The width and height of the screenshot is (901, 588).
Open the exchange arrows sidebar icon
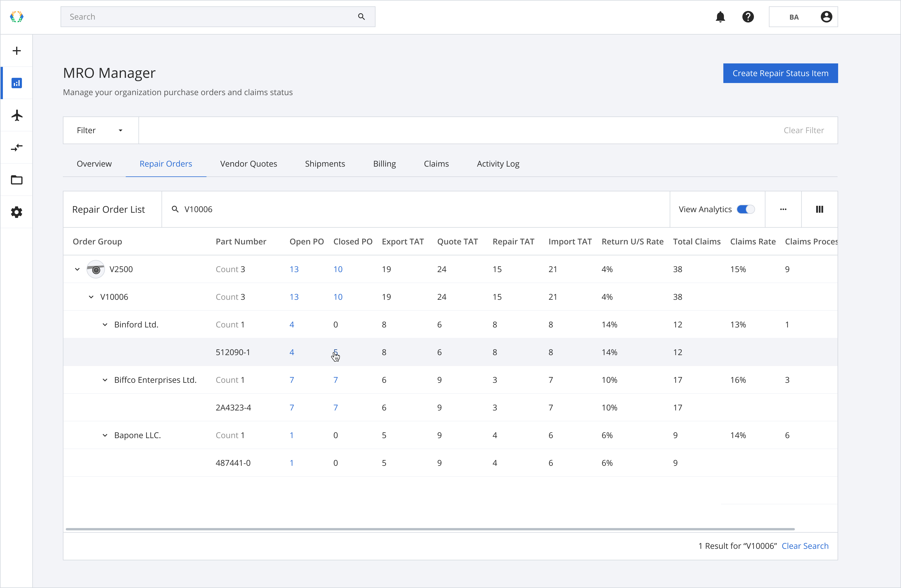click(17, 148)
